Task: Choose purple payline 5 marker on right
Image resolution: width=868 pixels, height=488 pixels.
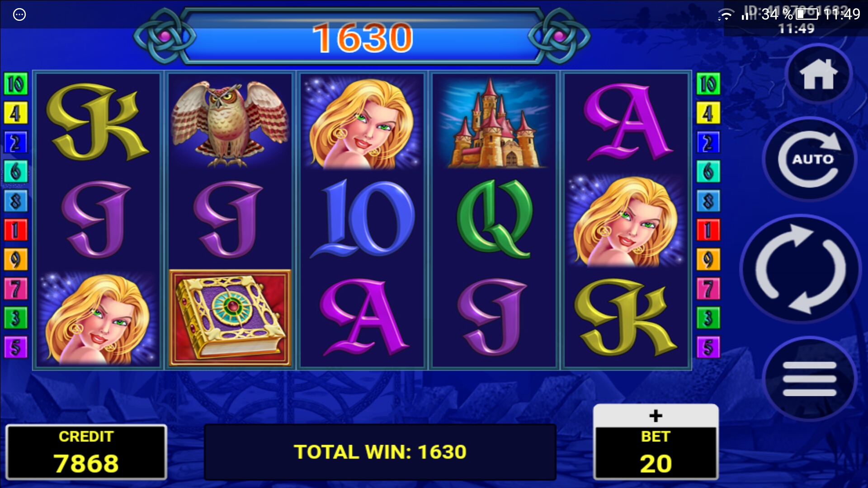Action: pyautogui.click(x=708, y=347)
